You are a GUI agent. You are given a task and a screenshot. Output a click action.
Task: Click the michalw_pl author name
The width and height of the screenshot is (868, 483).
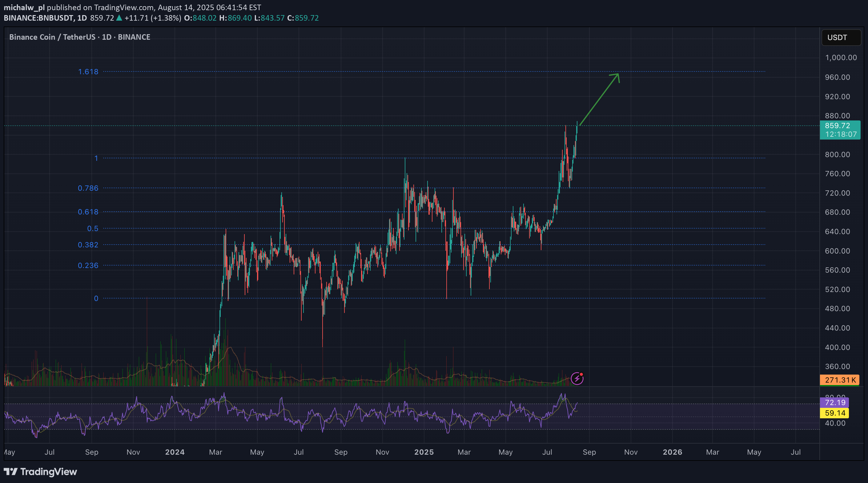click(x=24, y=7)
